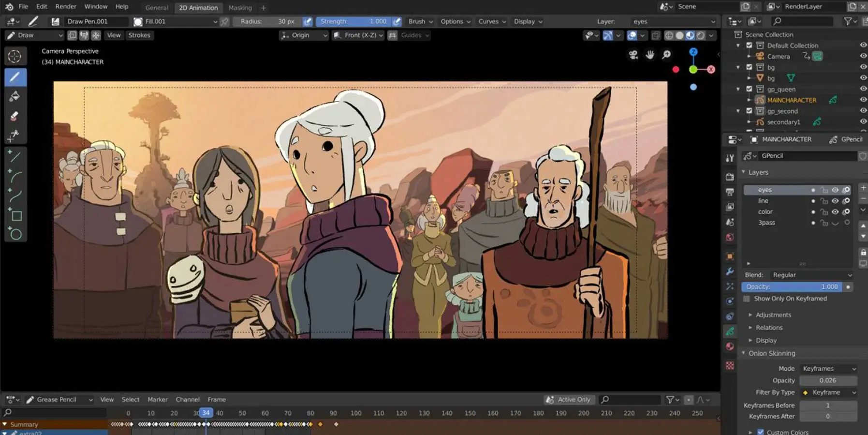Select the Erase tool
Viewport: 868px width, 435px height.
15,116
